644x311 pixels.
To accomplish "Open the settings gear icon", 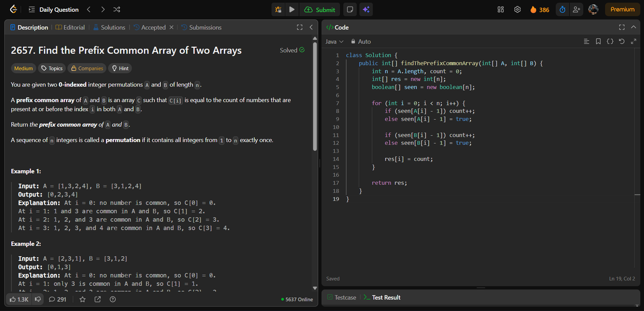I will pos(518,10).
